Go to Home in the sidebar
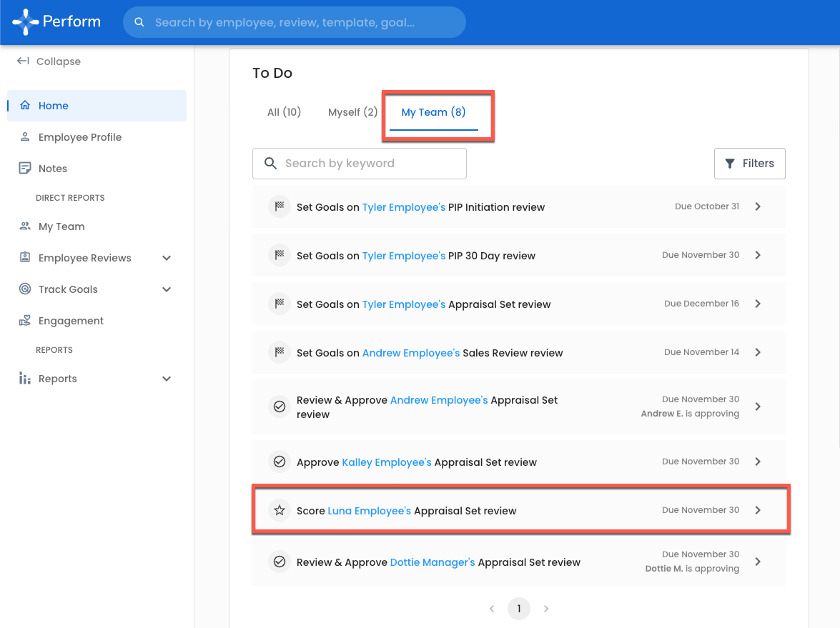 (x=97, y=106)
